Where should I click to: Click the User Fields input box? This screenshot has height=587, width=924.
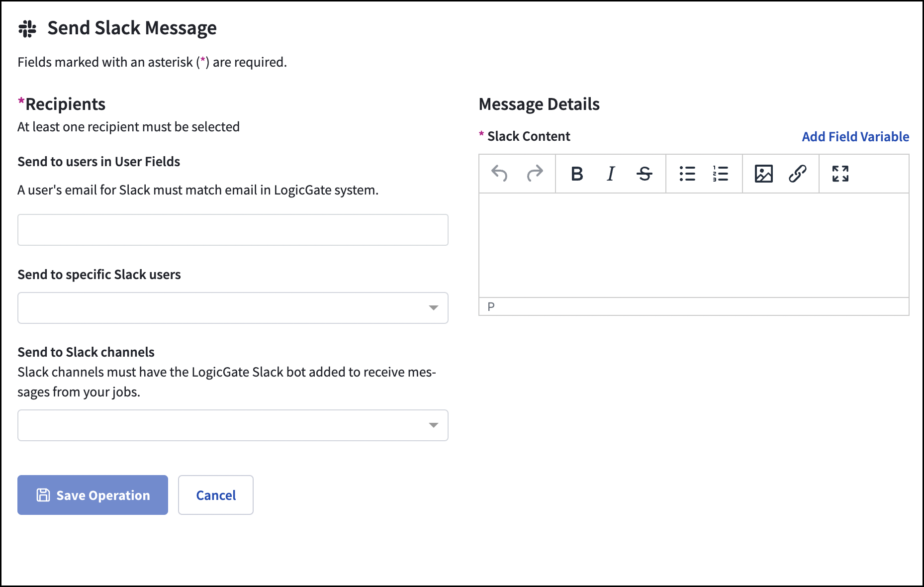coord(233,230)
